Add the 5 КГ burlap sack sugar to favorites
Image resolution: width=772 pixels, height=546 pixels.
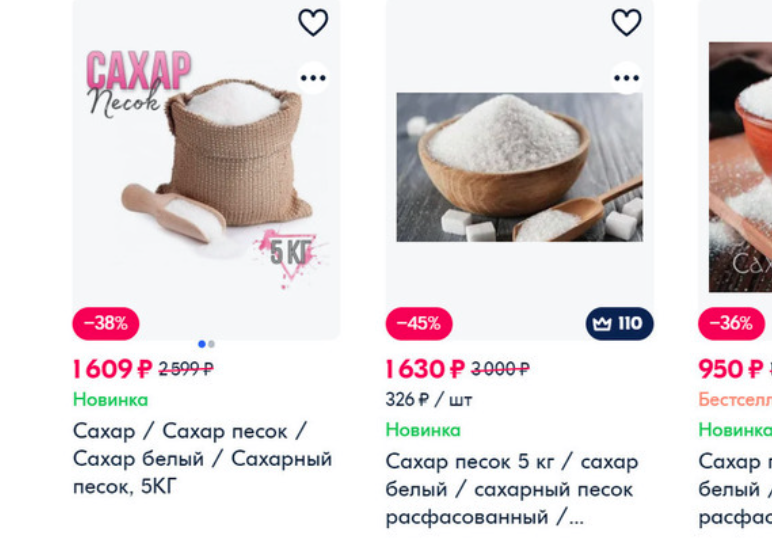pyautogui.click(x=313, y=23)
